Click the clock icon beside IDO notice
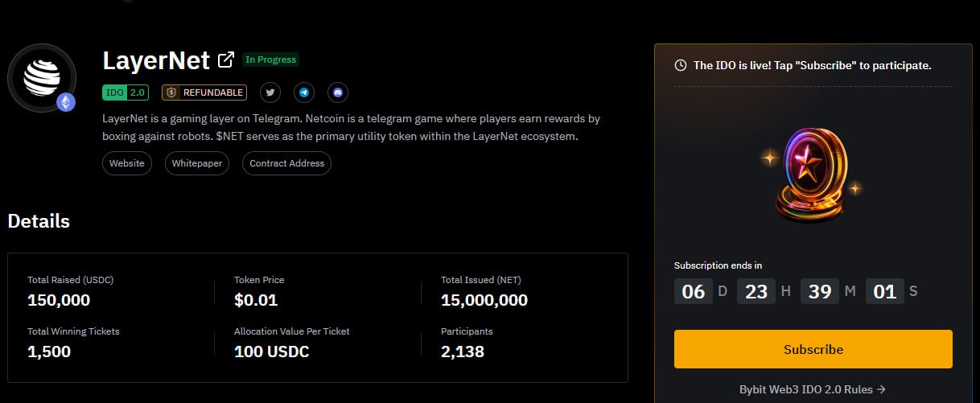Image resolution: width=980 pixels, height=403 pixels. pyautogui.click(x=681, y=65)
